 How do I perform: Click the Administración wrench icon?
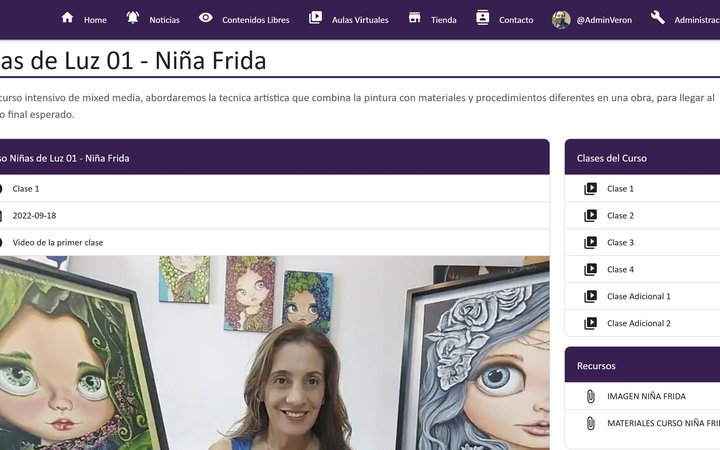[658, 18]
